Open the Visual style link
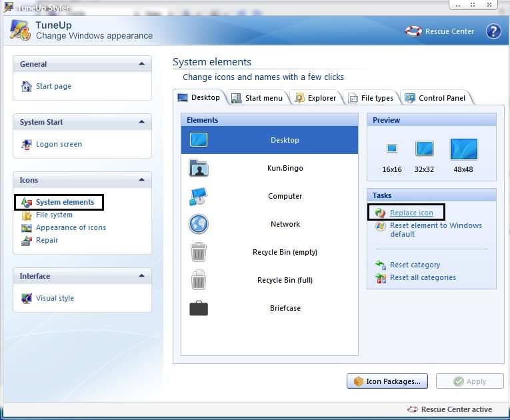 click(x=55, y=298)
